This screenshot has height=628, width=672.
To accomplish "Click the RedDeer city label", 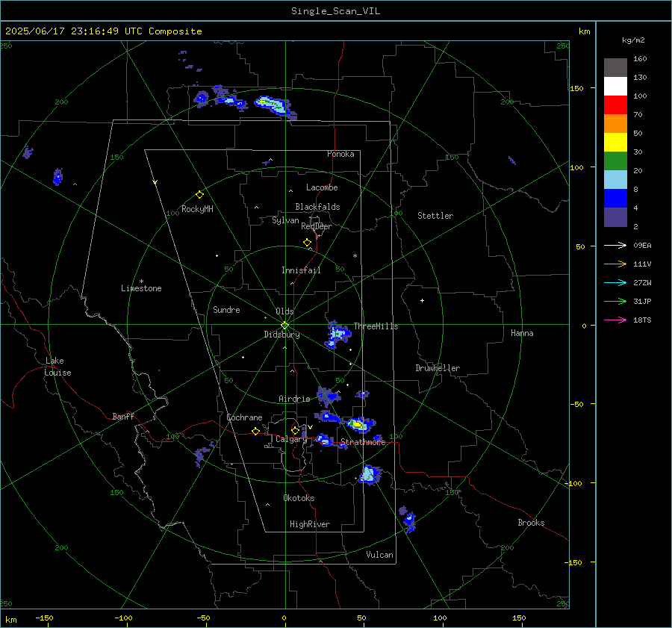I will click(317, 226).
